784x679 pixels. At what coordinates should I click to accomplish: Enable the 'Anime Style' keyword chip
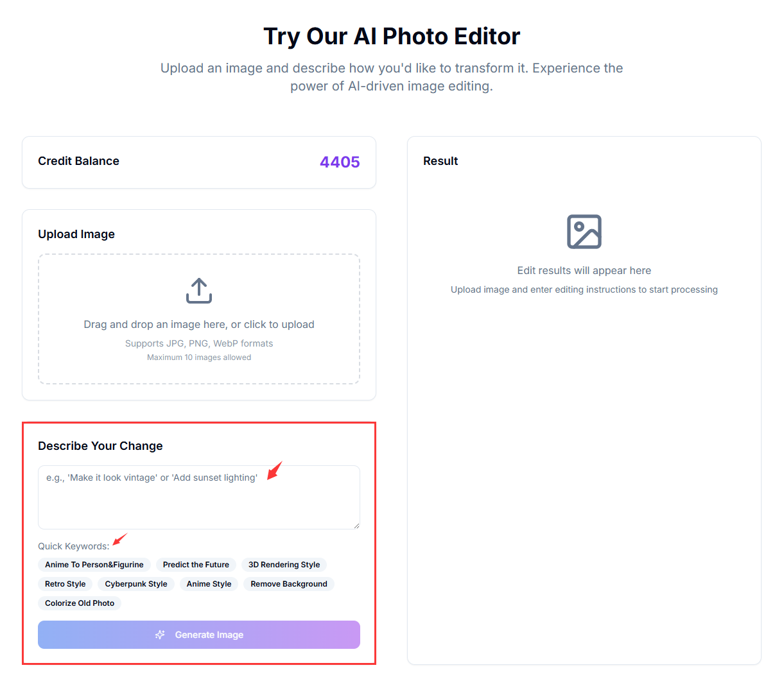coord(209,584)
